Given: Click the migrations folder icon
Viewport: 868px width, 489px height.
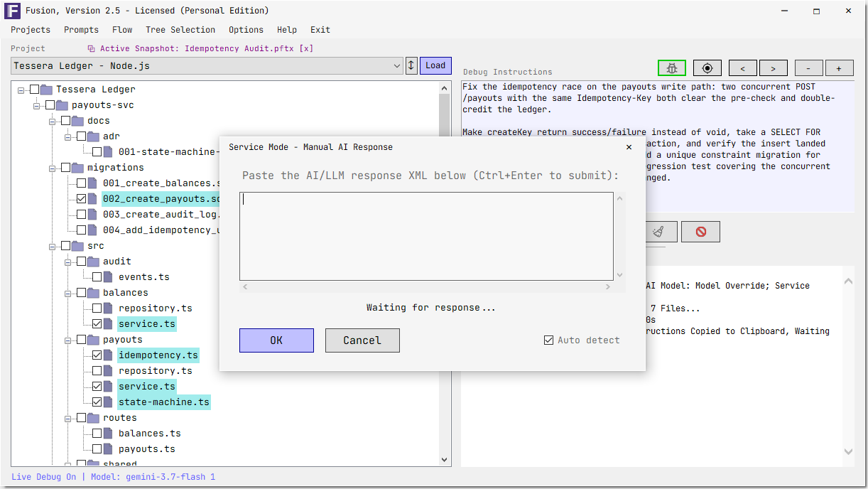Looking at the screenshot, I should tap(78, 168).
